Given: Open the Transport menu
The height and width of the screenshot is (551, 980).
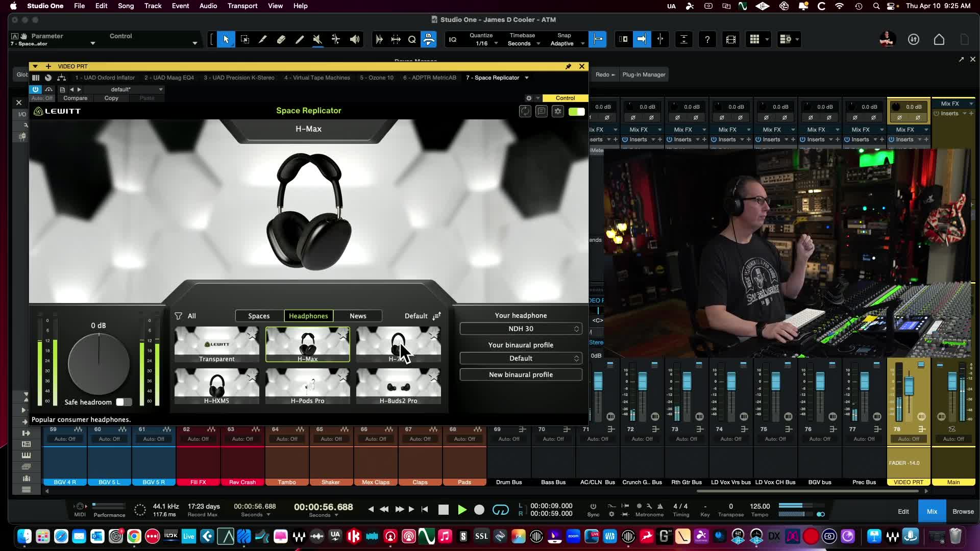Looking at the screenshot, I should [x=242, y=6].
